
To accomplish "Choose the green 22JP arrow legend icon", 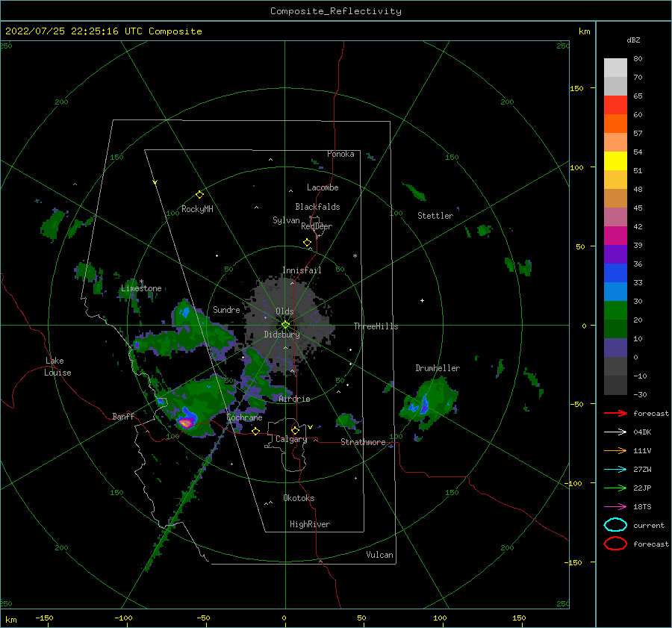I will tap(615, 488).
